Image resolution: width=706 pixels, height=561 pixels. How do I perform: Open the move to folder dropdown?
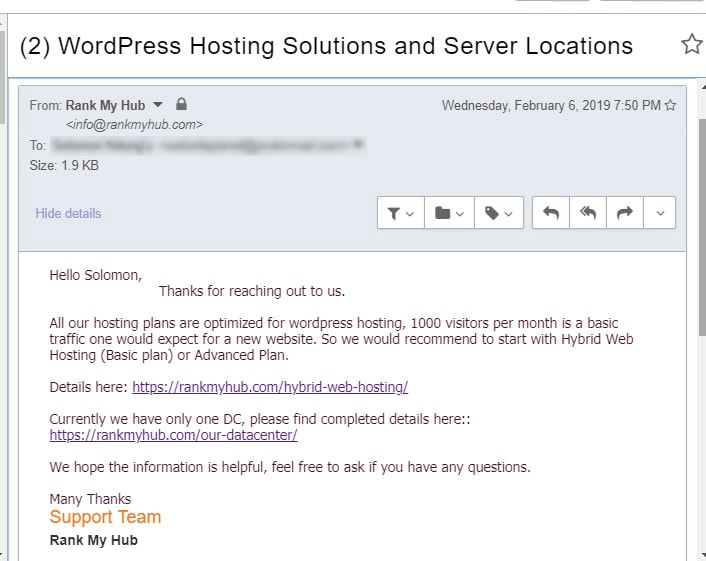point(449,213)
